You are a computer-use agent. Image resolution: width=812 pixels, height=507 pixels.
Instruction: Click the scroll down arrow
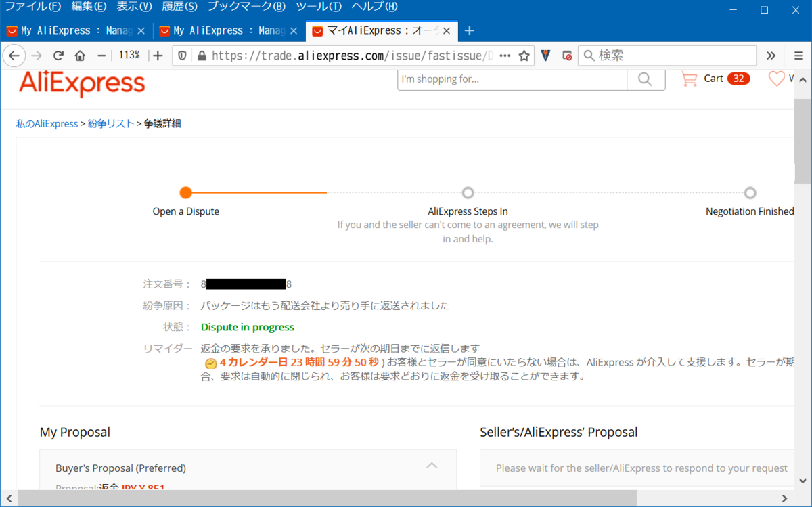point(803,481)
